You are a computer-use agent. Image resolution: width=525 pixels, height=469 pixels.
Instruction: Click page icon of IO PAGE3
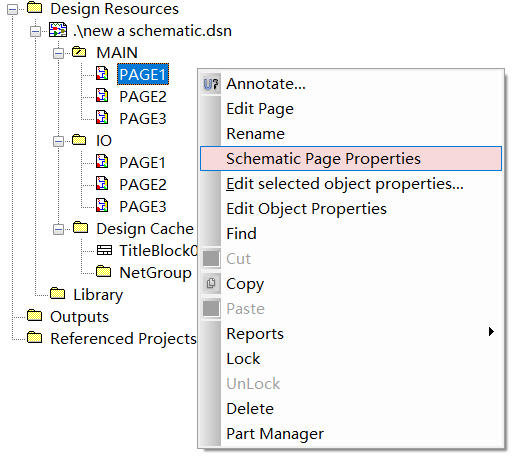102,206
